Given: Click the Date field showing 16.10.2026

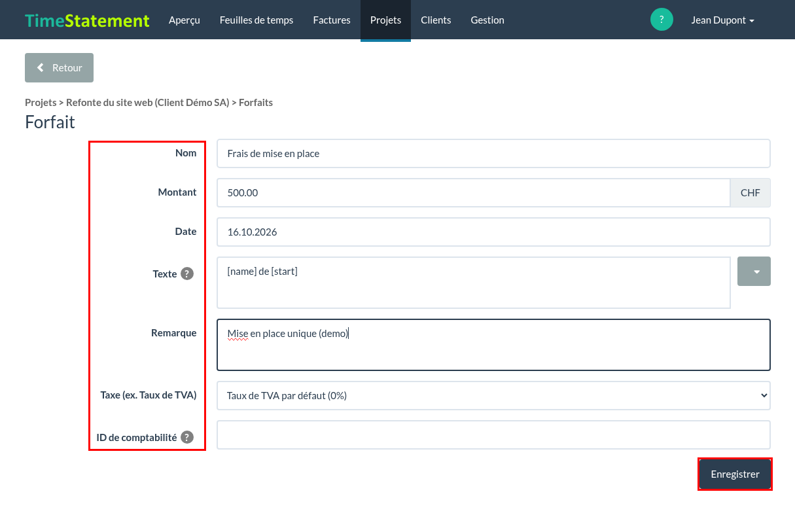Looking at the screenshot, I should 493,232.
